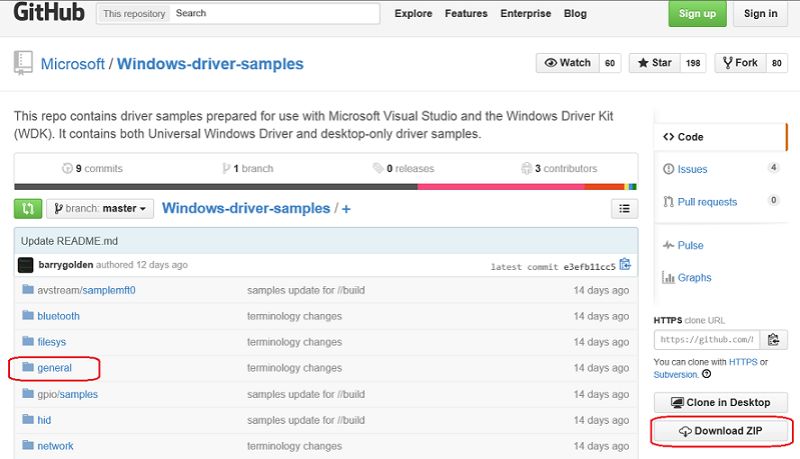
Task: Click the Clone in Desktop button
Action: tap(721, 402)
